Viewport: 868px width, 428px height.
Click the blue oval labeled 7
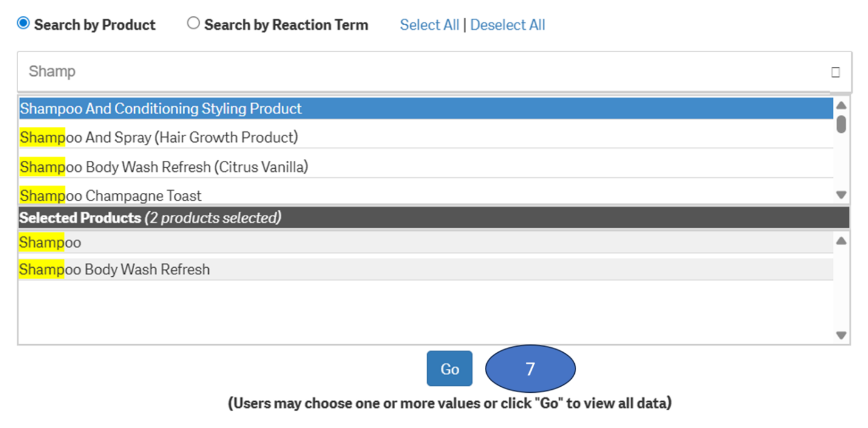pos(530,369)
